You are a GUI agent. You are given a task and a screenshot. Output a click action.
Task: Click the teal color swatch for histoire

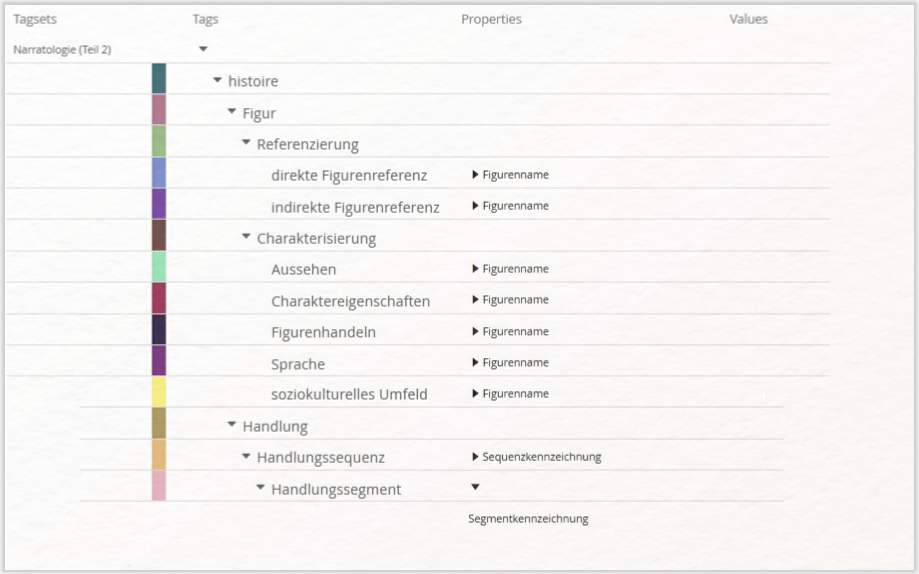point(159,79)
